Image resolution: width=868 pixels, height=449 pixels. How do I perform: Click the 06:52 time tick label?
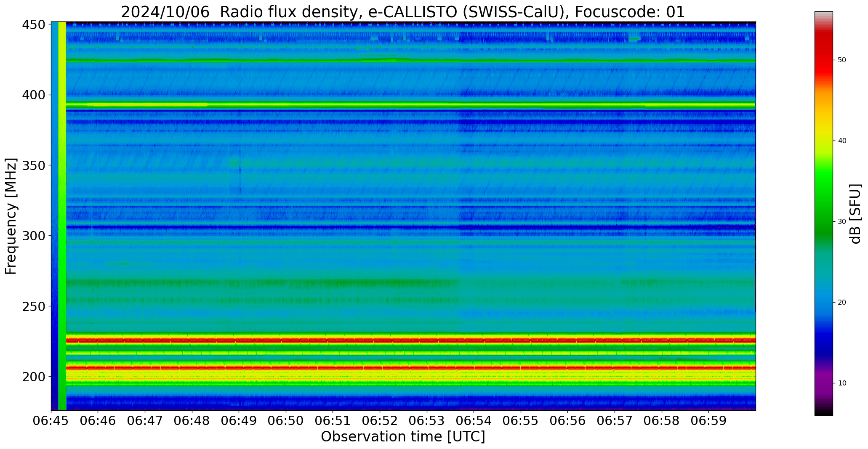[380, 421]
